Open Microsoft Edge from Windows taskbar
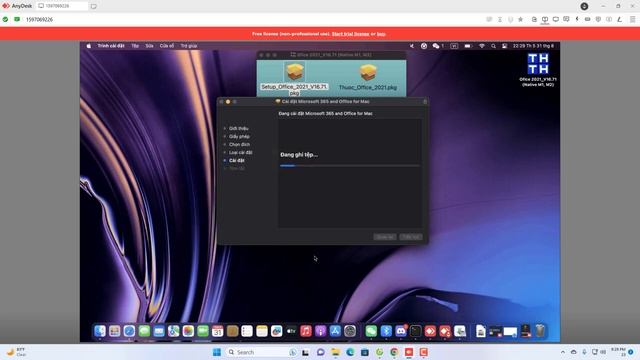The width and height of the screenshot is (640, 360). pyautogui.click(x=350, y=352)
